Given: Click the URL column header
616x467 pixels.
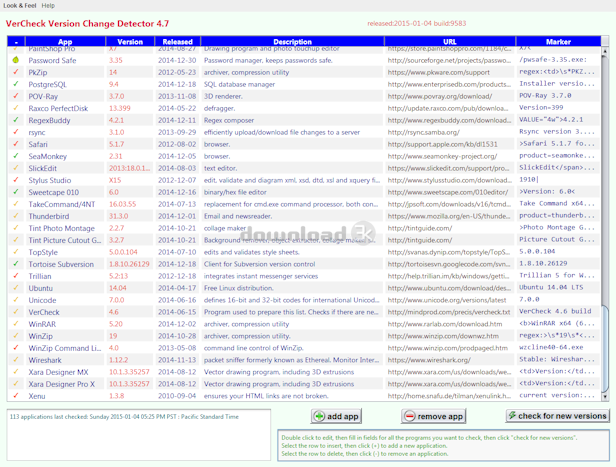Looking at the screenshot, I should point(450,41).
